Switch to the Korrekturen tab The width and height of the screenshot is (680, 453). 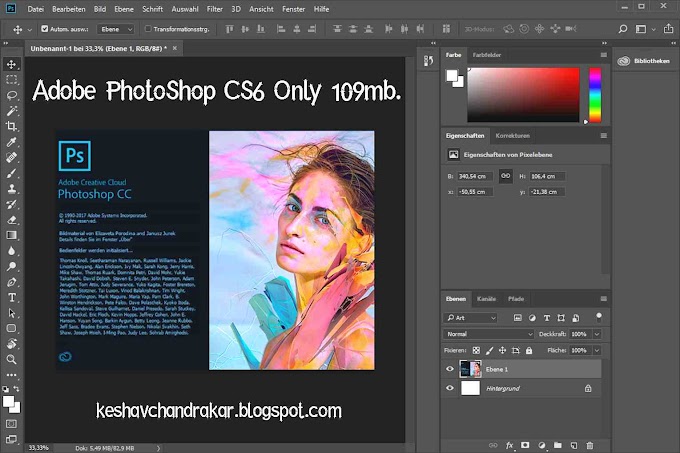click(x=513, y=136)
